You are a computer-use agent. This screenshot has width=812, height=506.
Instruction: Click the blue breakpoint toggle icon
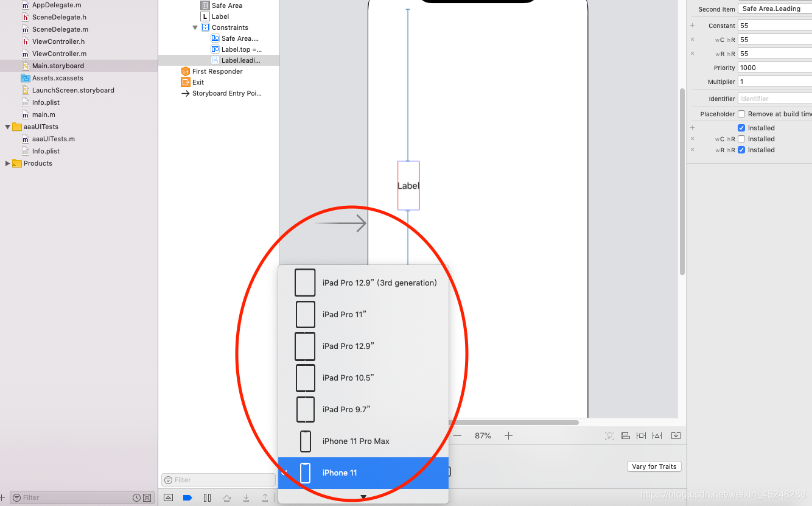coord(187,497)
